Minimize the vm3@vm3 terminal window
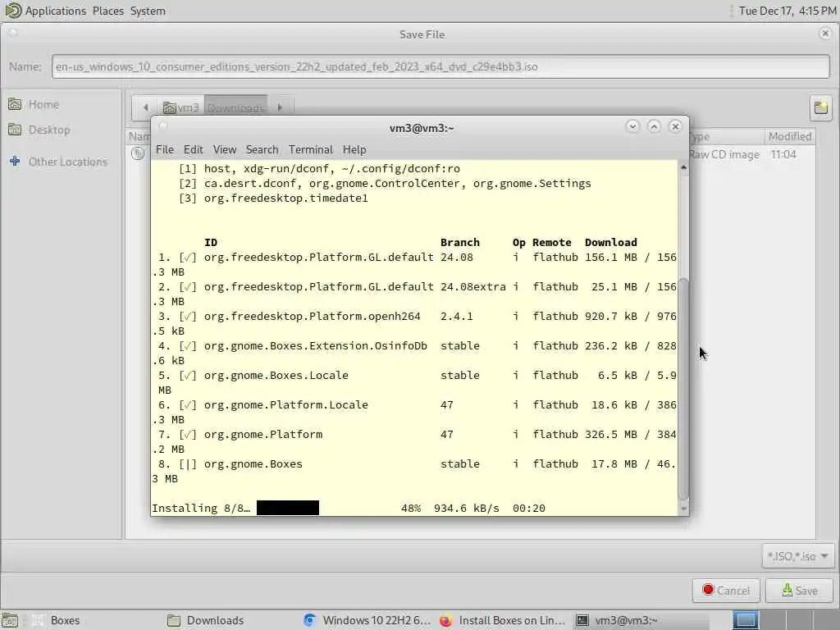Viewport: 840px width, 630px height. pyautogui.click(x=632, y=126)
